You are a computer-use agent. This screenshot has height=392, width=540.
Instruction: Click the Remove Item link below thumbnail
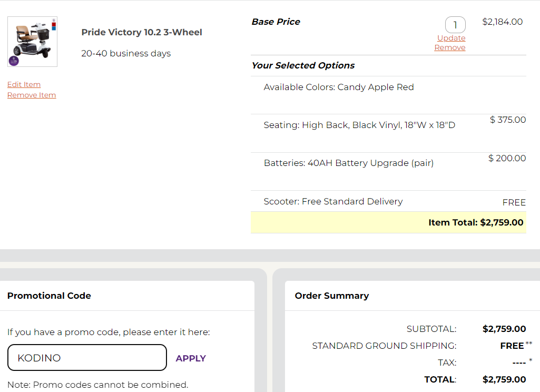coord(32,95)
